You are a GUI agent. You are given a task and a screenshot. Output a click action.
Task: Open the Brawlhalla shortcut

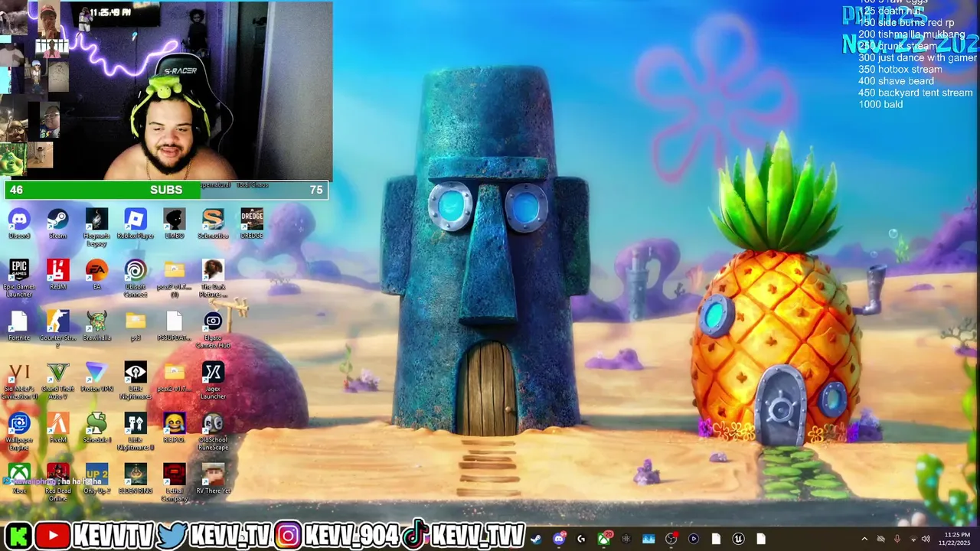(96, 326)
